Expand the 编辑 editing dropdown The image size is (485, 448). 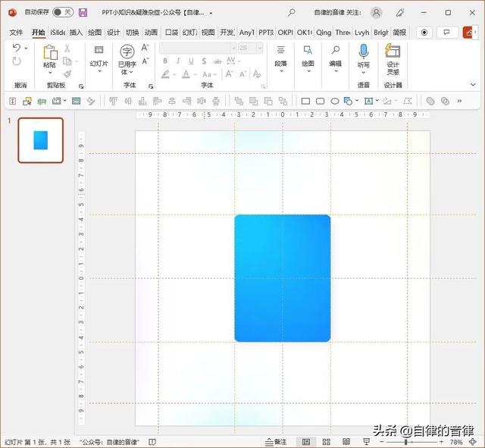click(x=336, y=71)
